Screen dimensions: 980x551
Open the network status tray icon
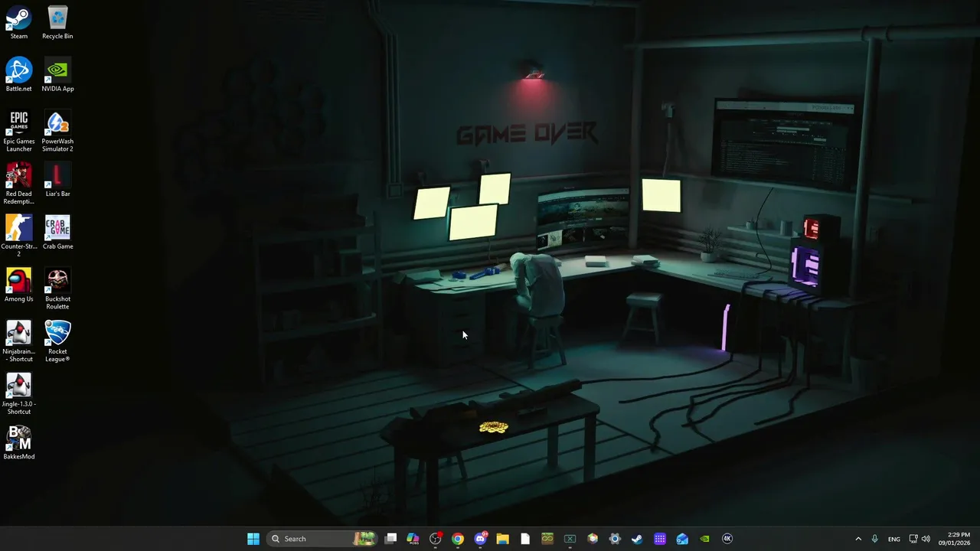coord(913,539)
